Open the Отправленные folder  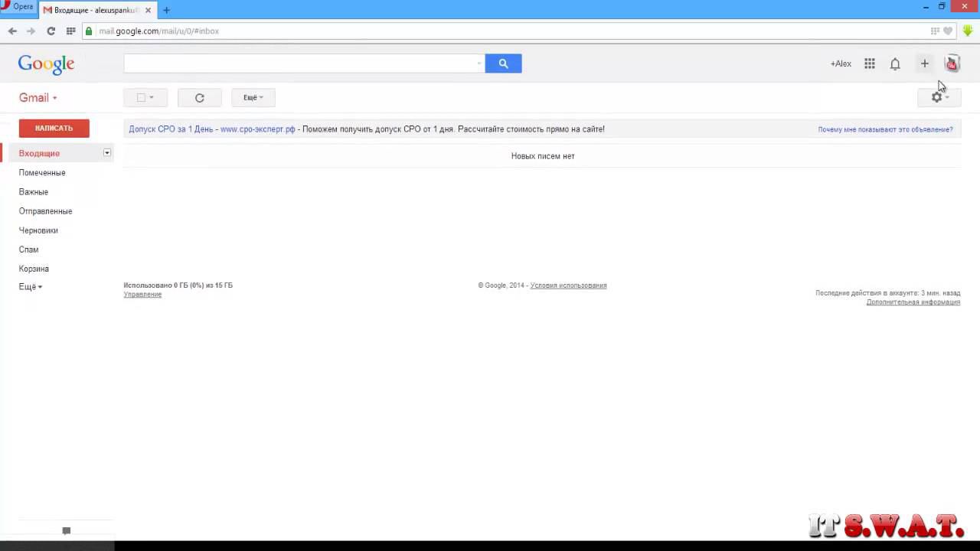45,211
